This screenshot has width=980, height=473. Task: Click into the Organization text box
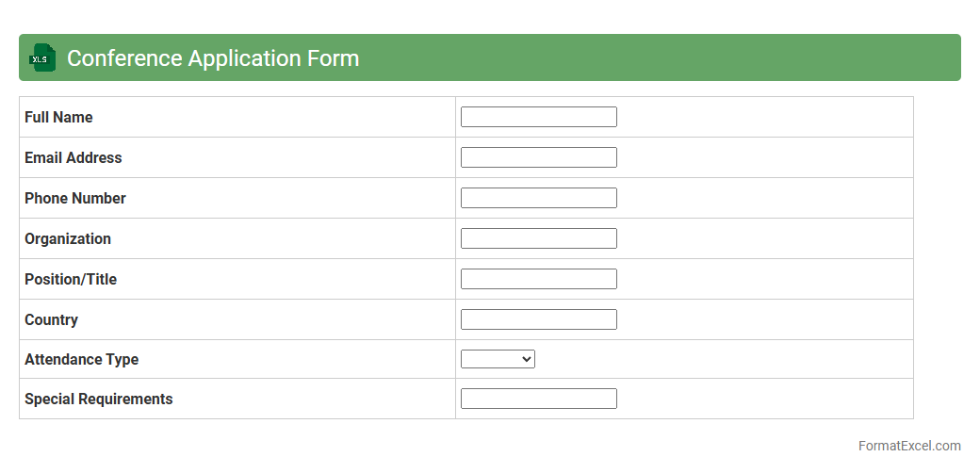pos(538,238)
